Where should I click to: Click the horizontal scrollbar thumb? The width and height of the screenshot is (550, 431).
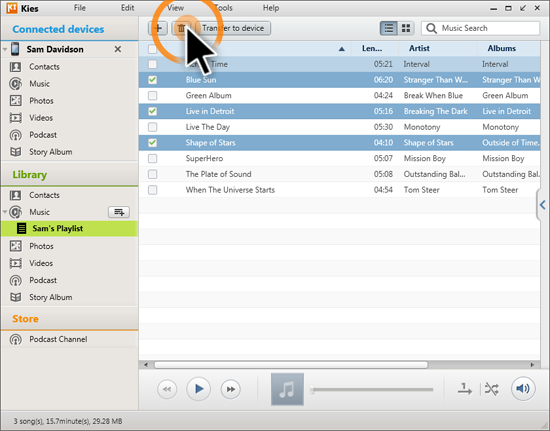pyautogui.click(x=291, y=365)
